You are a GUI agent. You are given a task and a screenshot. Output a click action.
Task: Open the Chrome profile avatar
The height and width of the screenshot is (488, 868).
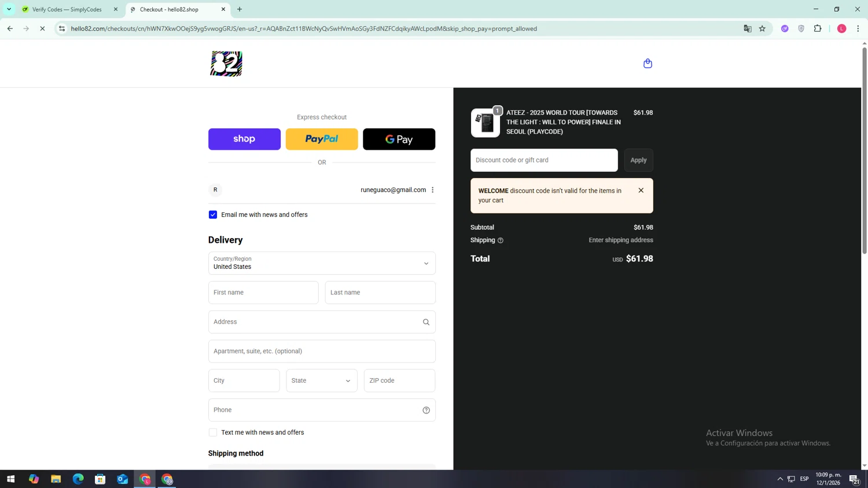click(841, 28)
